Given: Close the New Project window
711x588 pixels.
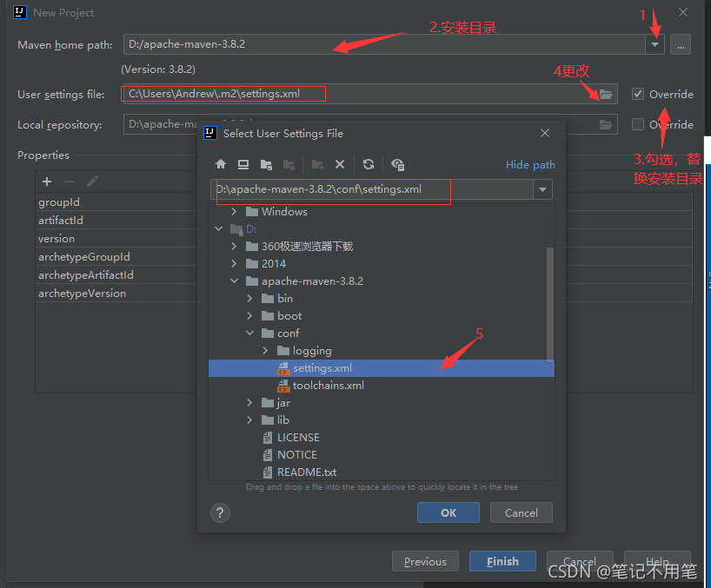Looking at the screenshot, I should click(x=683, y=12).
